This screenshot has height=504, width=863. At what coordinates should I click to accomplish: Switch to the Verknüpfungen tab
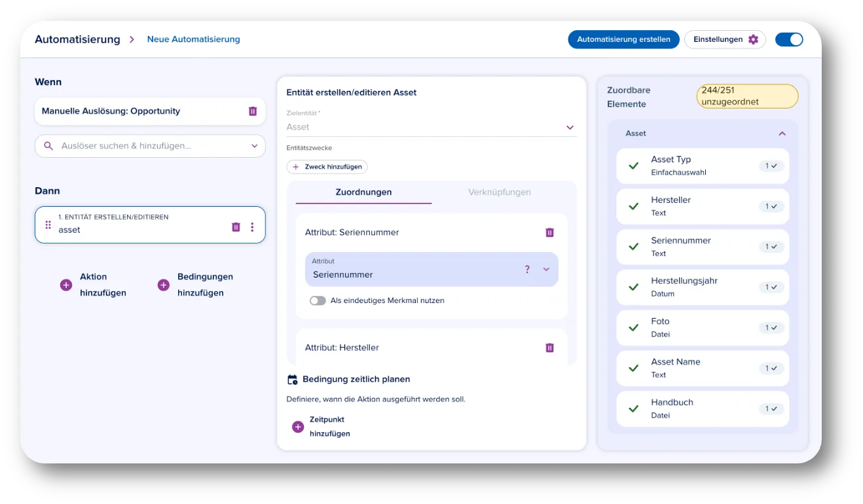pos(500,192)
